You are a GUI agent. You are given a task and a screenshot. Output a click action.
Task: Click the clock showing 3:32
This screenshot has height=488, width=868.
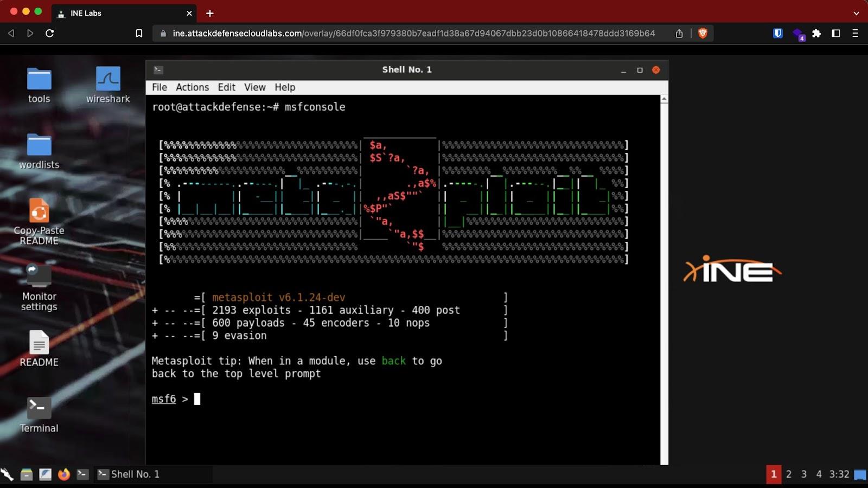839,474
